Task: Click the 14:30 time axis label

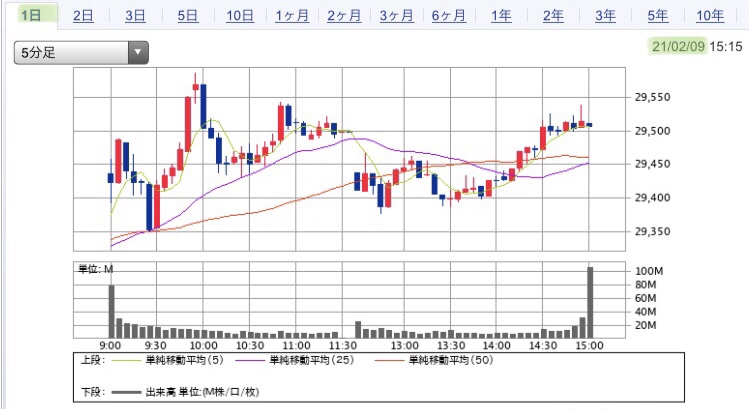Action: [543, 345]
